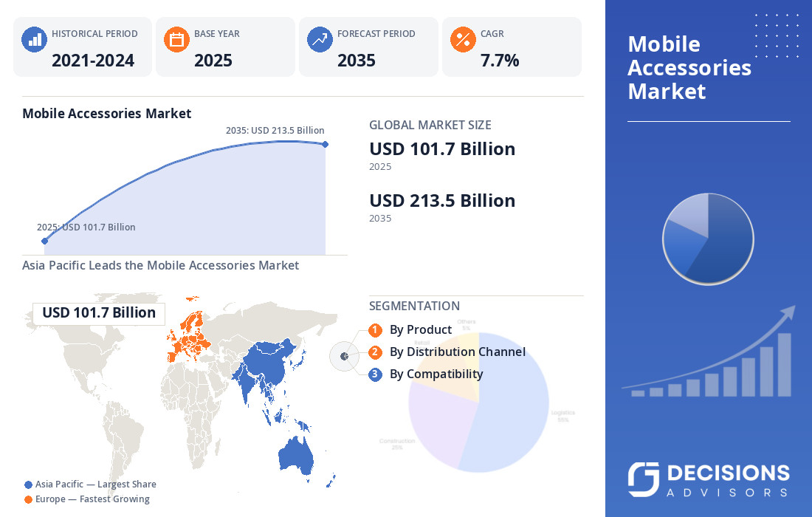Click the 2035 data point on line chart
The image size is (812, 517).
[326, 145]
